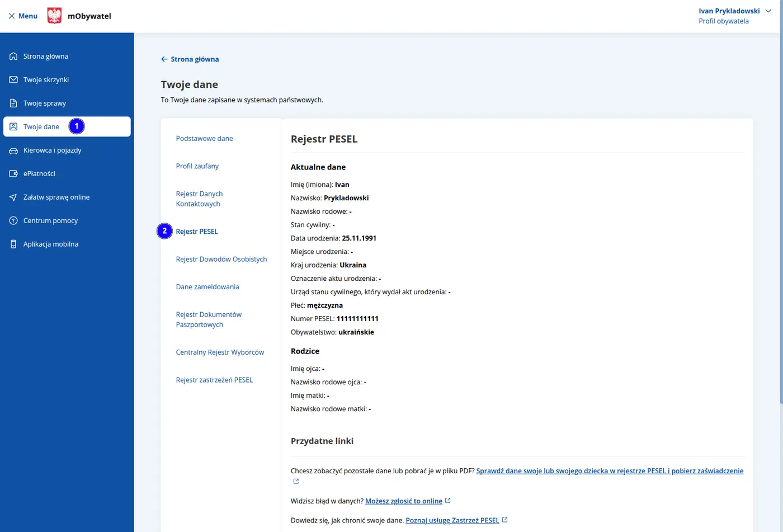The image size is (783, 532).
Task: Open Centrum pomocy in sidebar
Action: pyautogui.click(x=67, y=221)
